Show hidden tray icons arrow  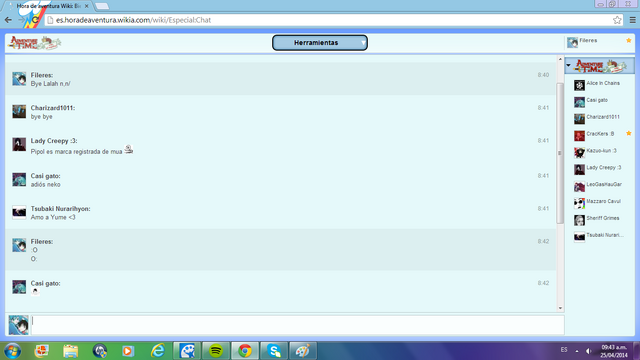[x=577, y=351]
